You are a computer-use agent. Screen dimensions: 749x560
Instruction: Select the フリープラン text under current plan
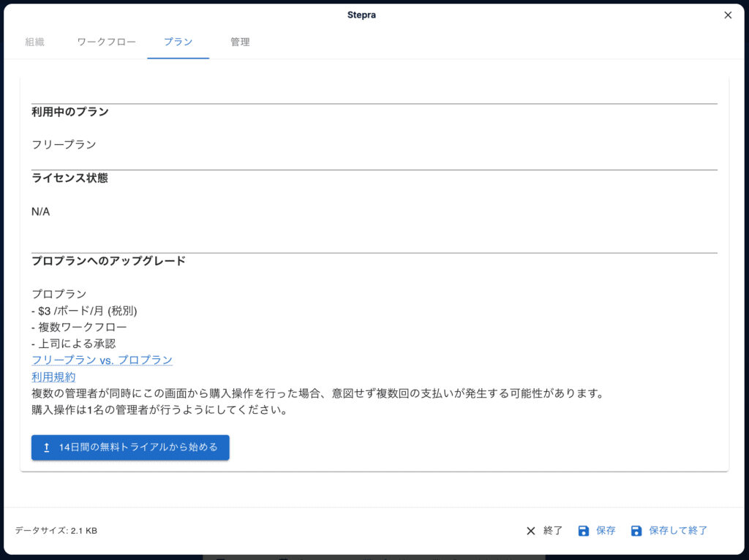click(x=64, y=145)
